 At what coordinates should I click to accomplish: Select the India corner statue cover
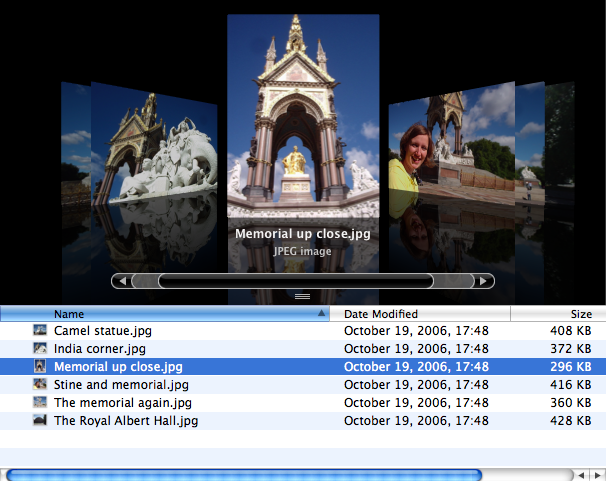(x=154, y=144)
